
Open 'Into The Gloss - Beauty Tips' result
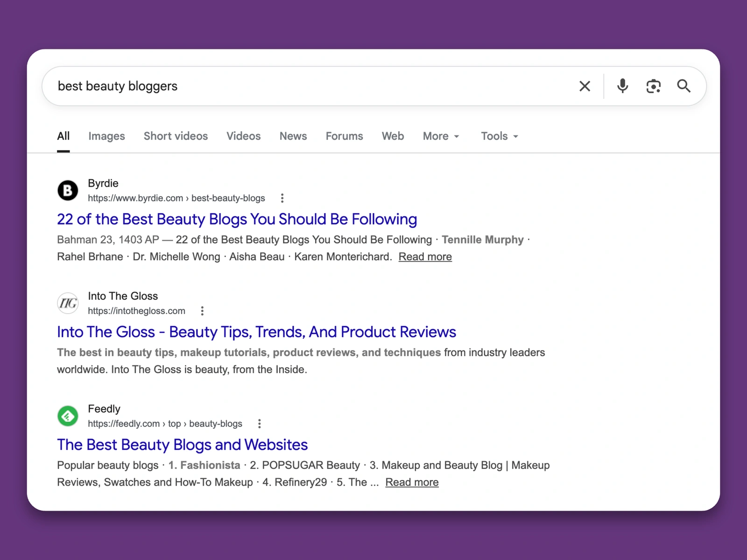point(256,332)
